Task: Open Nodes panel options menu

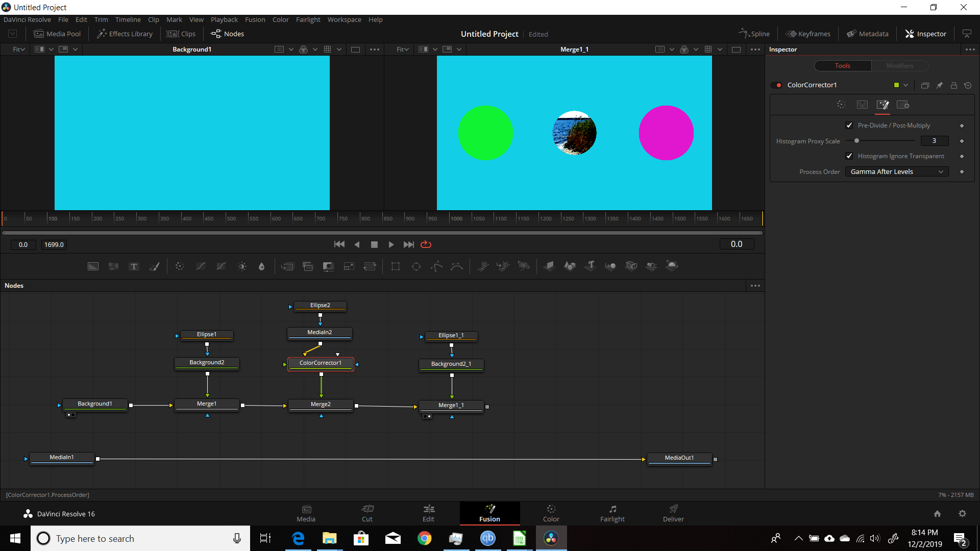Action: (755, 286)
